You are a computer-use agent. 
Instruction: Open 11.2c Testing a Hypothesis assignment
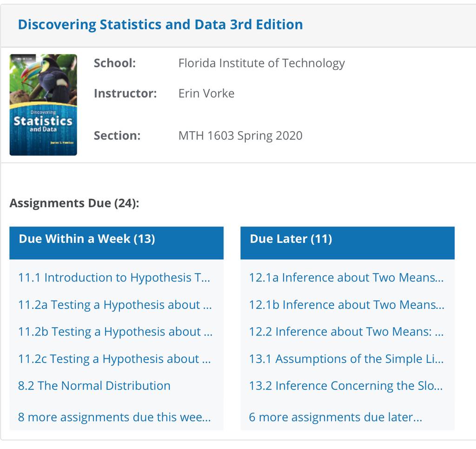click(114, 359)
